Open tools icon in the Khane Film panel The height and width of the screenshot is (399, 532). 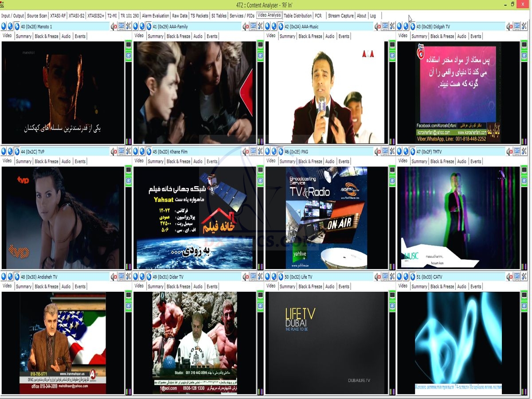click(260, 152)
